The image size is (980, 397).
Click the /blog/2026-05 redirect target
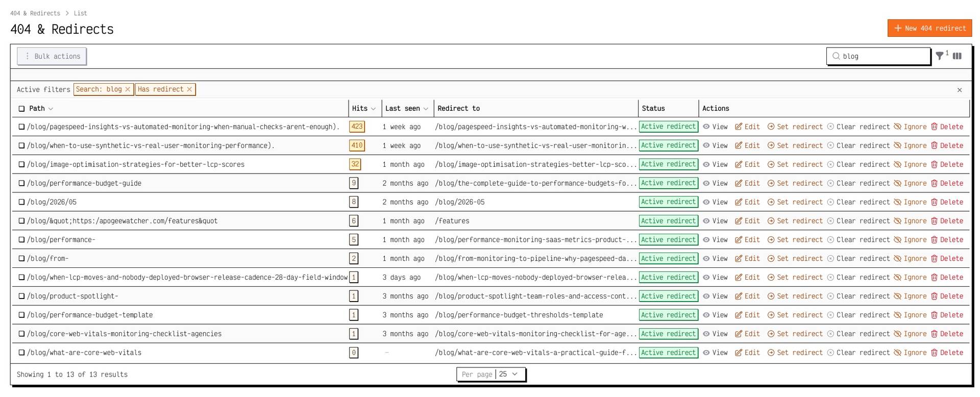click(460, 202)
